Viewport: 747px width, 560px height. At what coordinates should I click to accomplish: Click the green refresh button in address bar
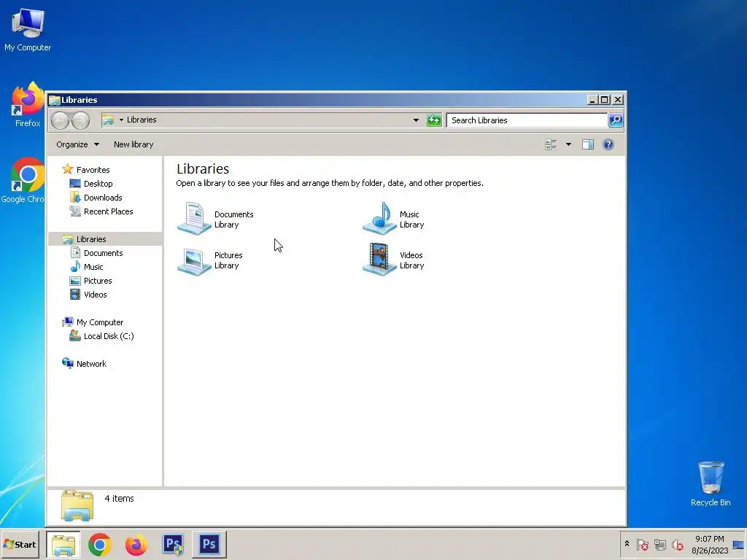(434, 120)
